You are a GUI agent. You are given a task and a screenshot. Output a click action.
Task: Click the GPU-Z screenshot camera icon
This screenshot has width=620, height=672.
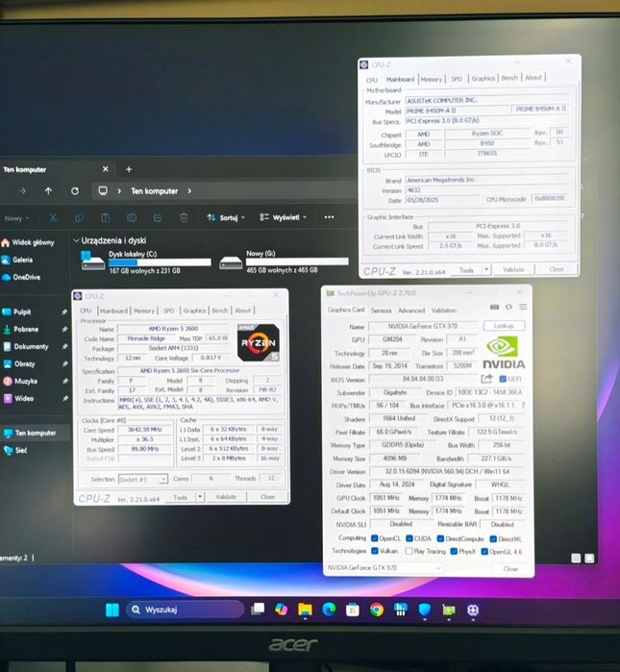[494, 307]
